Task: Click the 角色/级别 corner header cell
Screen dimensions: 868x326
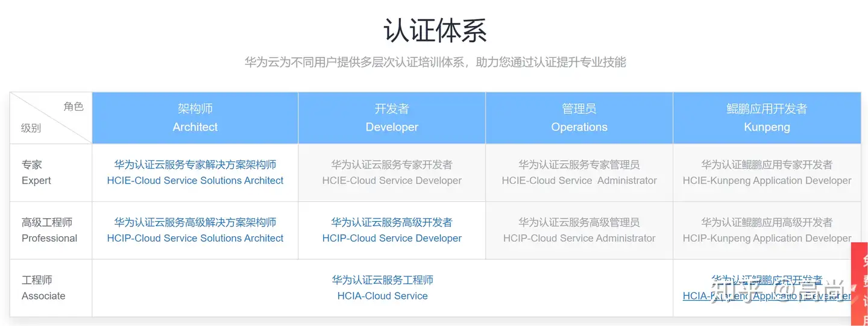Action: tap(51, 118)
